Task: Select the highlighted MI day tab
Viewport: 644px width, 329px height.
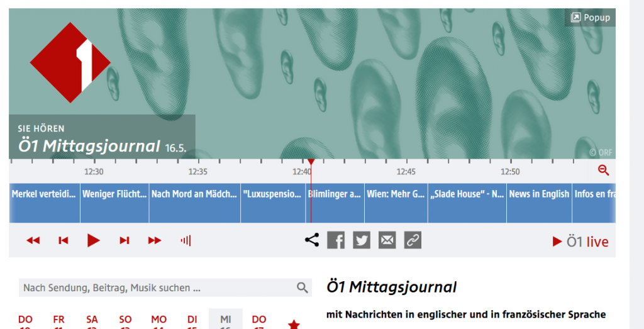Action: [226, 319]
